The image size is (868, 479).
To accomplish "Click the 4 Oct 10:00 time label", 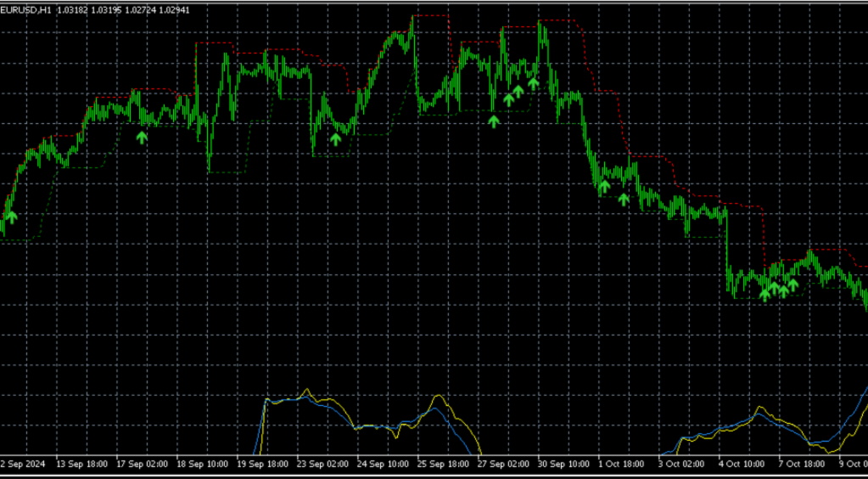I will click(x=742, y=464).
